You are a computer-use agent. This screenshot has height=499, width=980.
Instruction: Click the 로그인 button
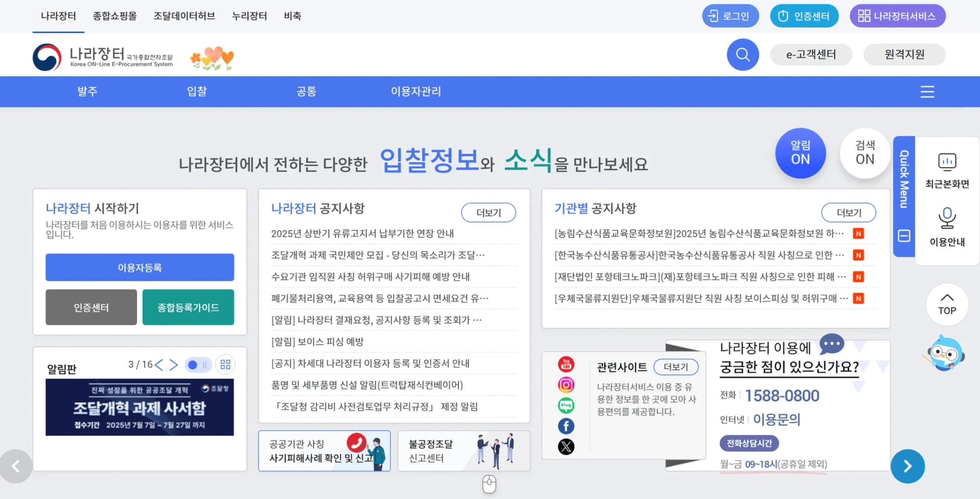coord(730,16)
